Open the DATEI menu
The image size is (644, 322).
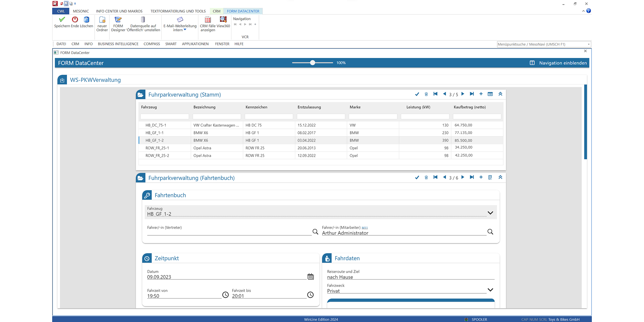(x=61, y=44)
